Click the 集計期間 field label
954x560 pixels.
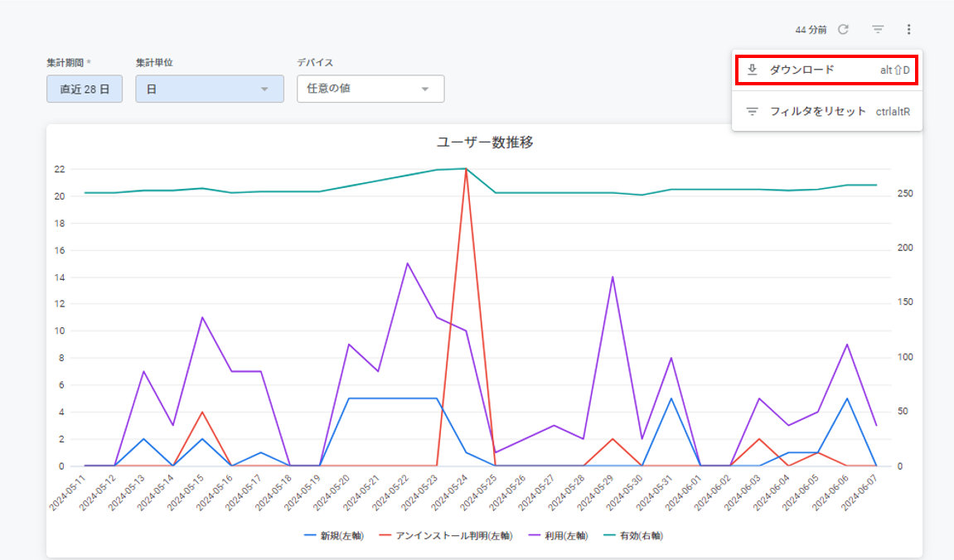pyautogui.click(x=65, y=63)
